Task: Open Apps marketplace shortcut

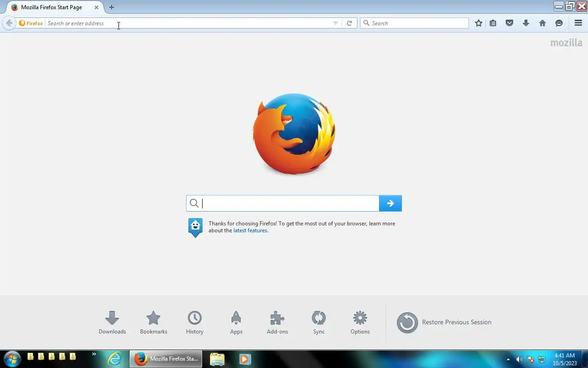Action: coord(236,322)
